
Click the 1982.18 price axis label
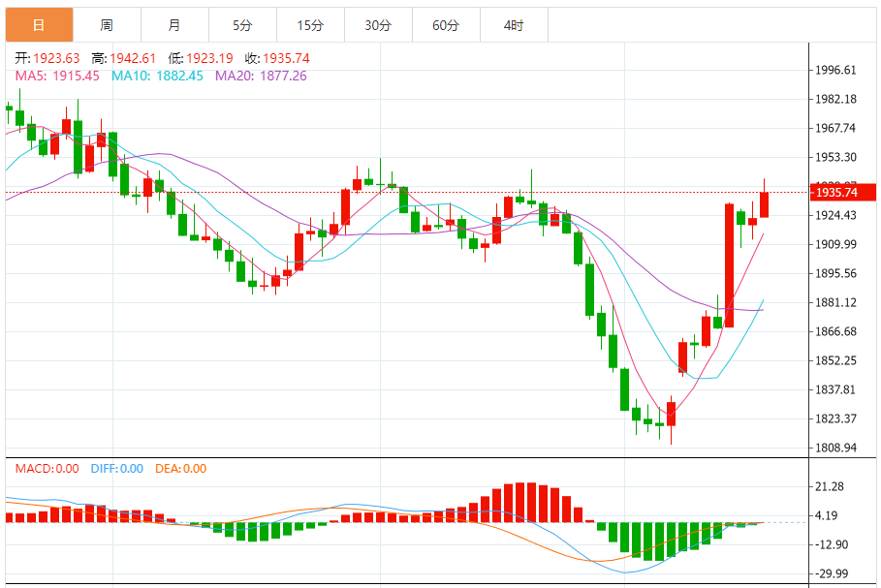pyautogui.click(x=836, y=99)
